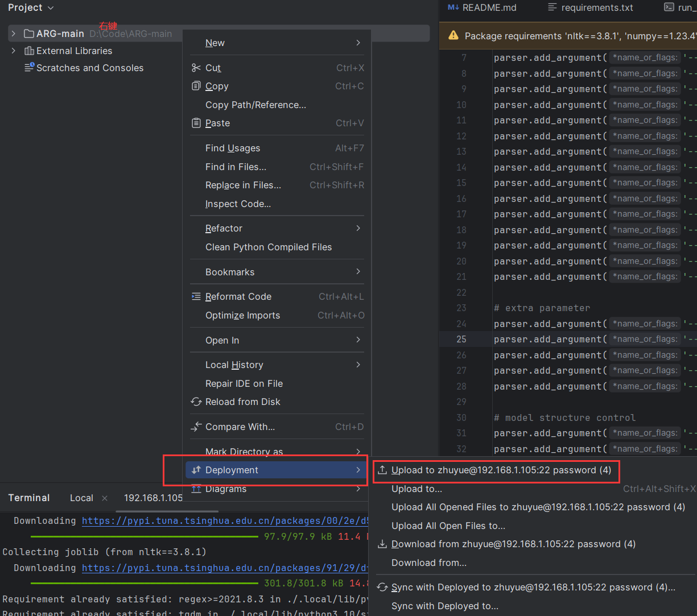Select Optimize Imports menu item

(278, 315)
